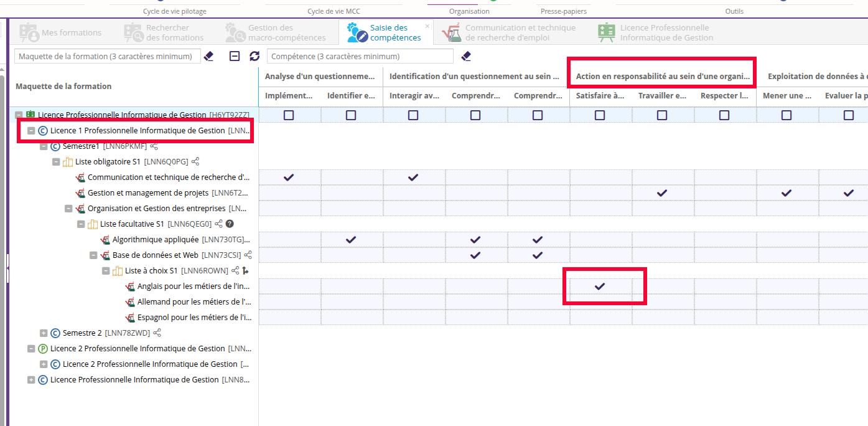This screenshot has width=868, height=426.
Task: Tick the checkbox under the Implément… column
Action: tap(289, 115)
